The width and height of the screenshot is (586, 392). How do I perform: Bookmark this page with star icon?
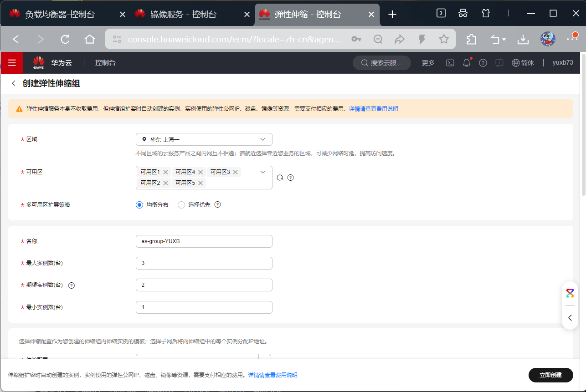[444, 40]
